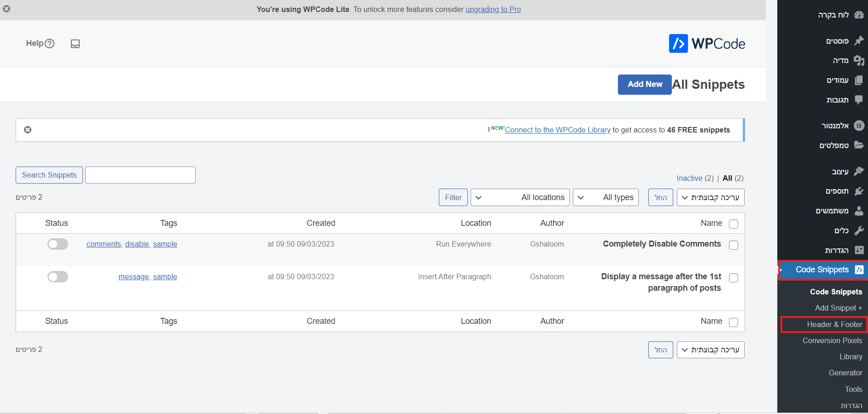The image size is (868, 414).
Task: Toggle status of Display a message snippet
Action: coord(58,276)
